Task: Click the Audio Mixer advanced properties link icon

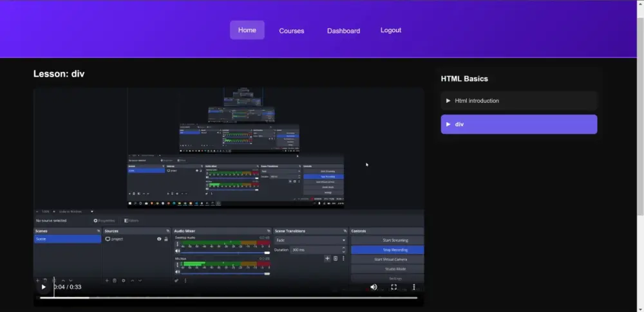Action: (x=176, y=280)
